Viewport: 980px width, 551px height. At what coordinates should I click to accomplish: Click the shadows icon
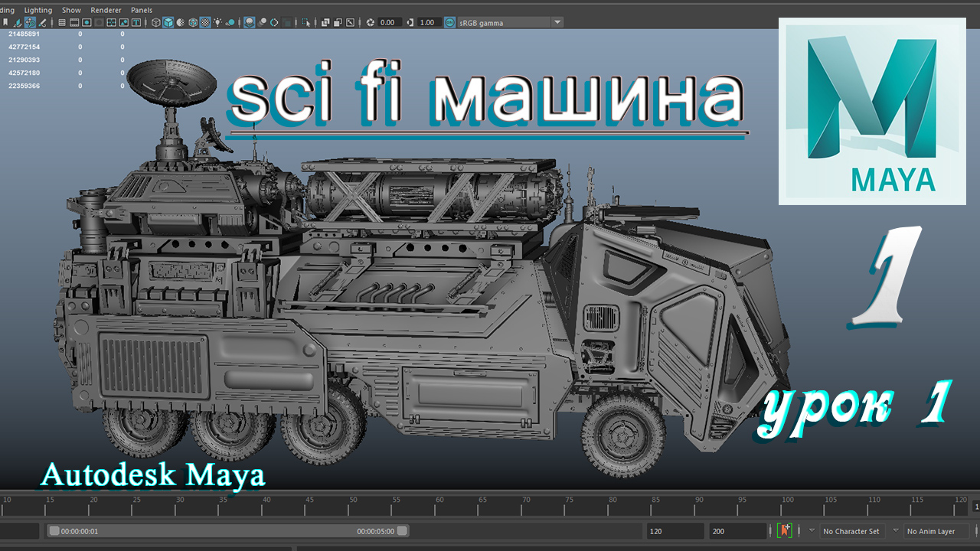(x=230, y=22)
